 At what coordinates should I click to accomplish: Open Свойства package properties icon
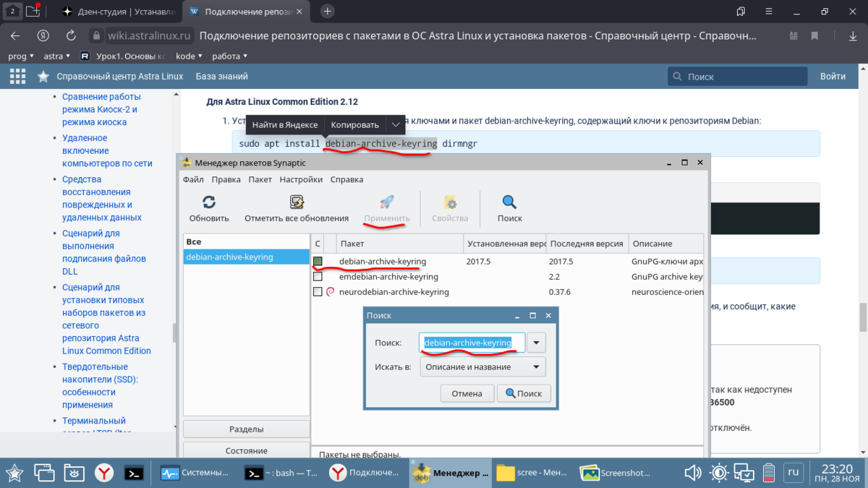[x=450, y=202]
